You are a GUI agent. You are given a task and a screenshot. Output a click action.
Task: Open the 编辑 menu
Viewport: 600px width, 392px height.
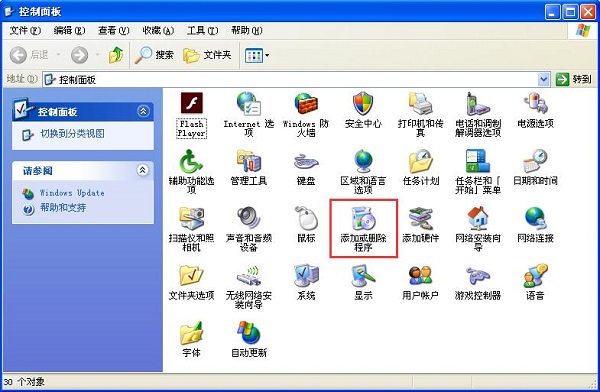coord(69,30)
